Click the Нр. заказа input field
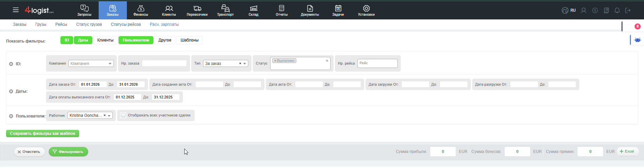 tap(164, 63)
